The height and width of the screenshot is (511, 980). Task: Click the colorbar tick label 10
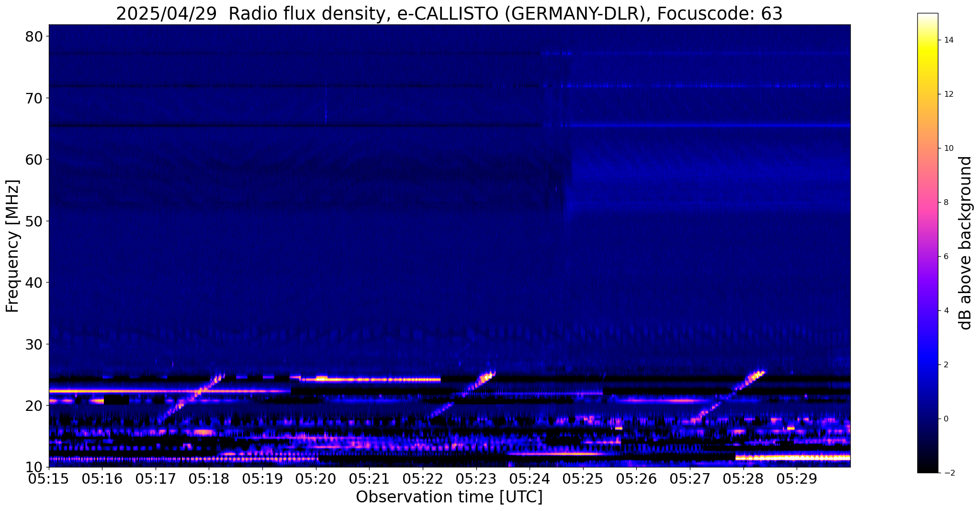point(948,148)
